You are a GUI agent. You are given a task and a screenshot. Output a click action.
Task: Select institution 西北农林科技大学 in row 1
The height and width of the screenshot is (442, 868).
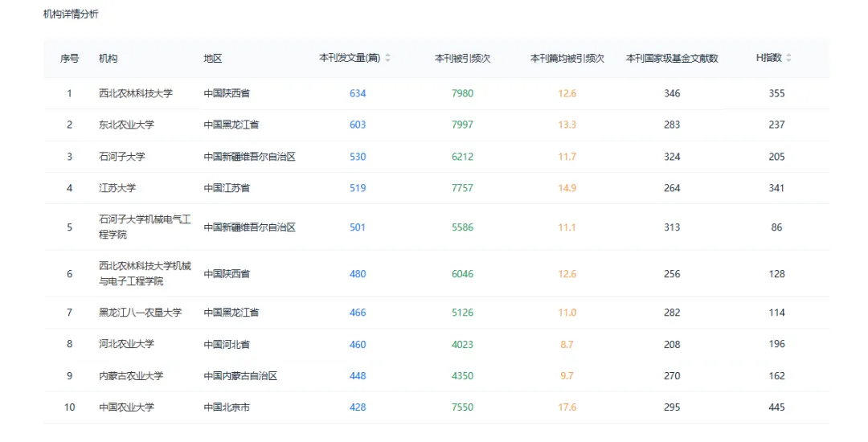[x=136, y=93]
